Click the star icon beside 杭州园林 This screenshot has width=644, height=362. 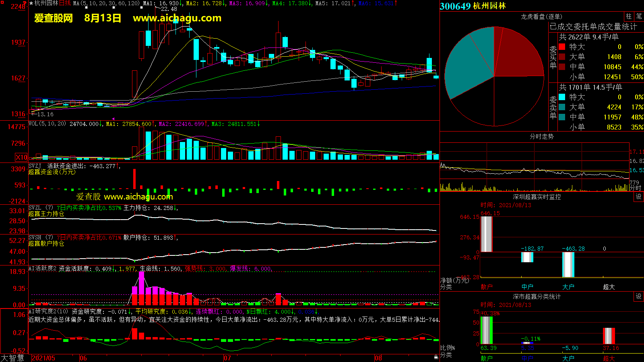31,3
